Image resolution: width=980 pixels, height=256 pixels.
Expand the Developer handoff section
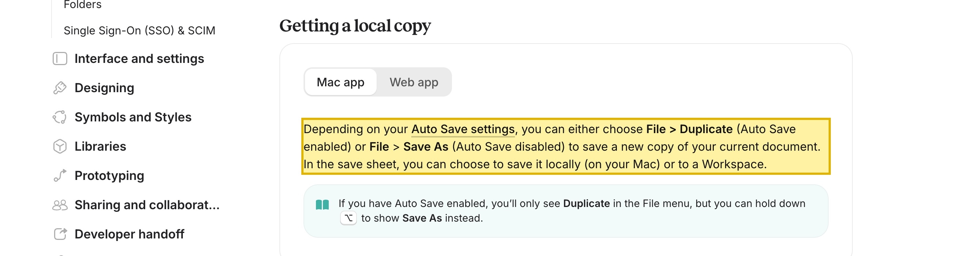click(129, 234)
